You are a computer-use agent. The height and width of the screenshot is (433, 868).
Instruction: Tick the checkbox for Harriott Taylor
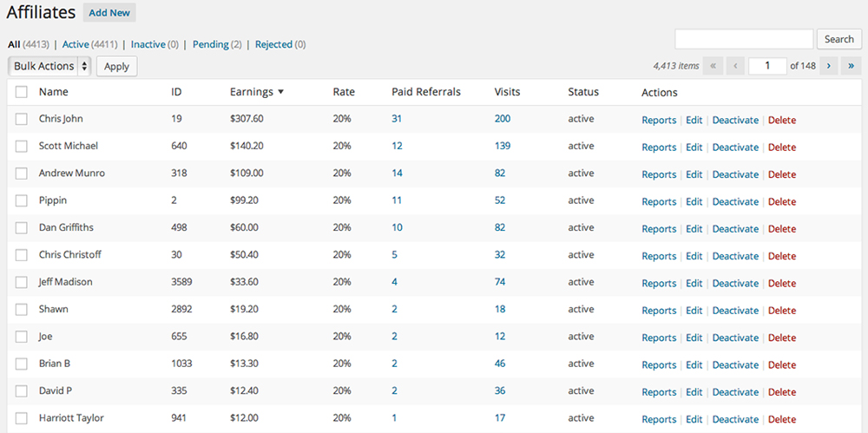22,418
